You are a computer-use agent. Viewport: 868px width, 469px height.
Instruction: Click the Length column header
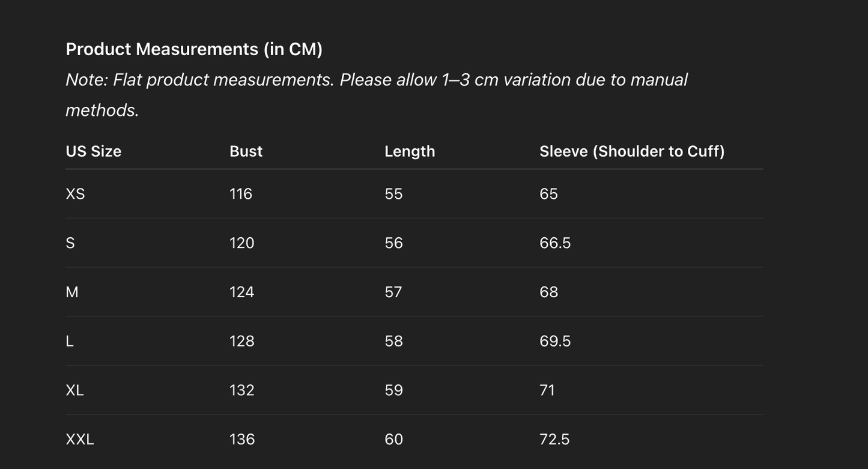pos(410,151)
